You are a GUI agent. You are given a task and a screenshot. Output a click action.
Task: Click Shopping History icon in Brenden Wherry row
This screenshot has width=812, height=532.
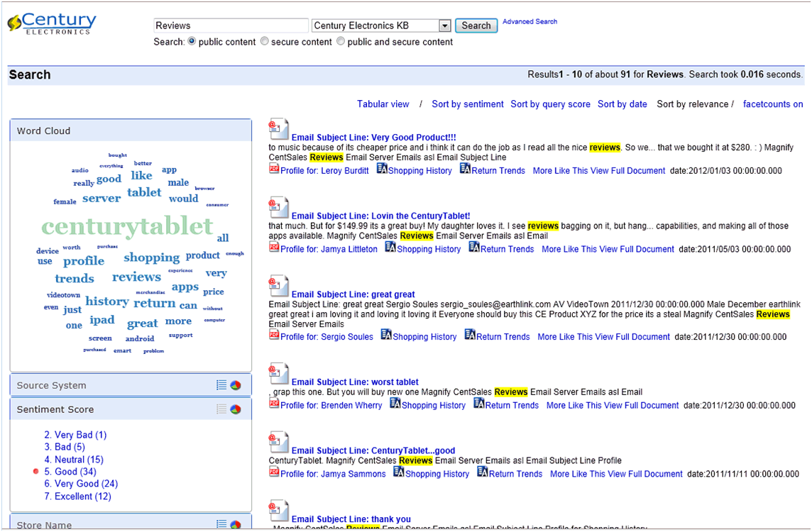pyautogui.click(x=395, y=404)
